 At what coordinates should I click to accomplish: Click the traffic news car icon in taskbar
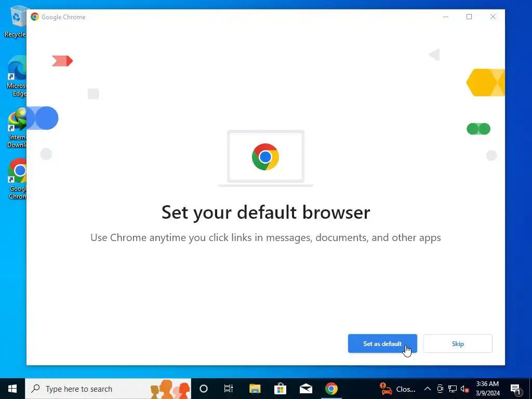click(386, 389)
